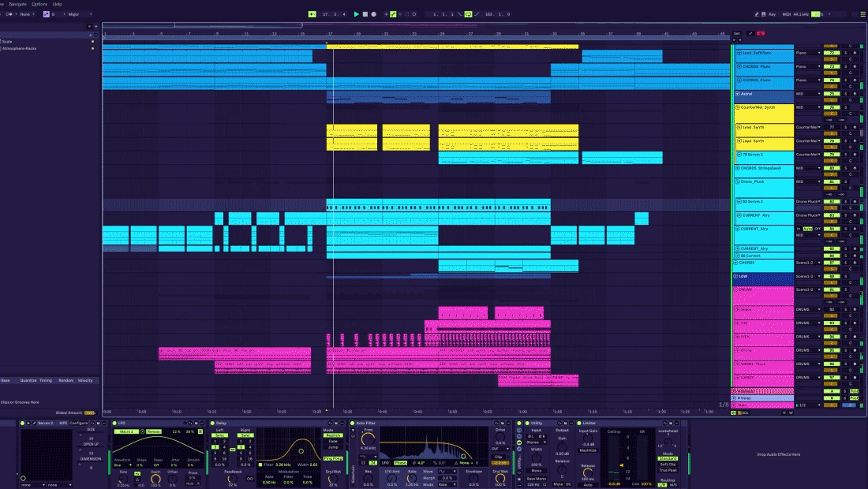Toggle track activator 80 on CHORDS_StringsSwell
The height and width of the screenshot is (489, 868).
(x=832, y=168)
